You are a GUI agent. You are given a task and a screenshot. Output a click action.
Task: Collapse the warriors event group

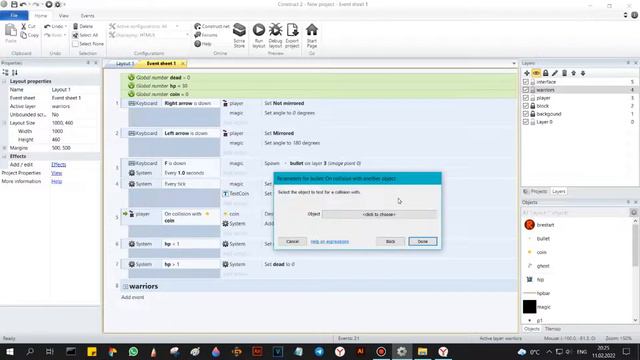click(x=126, y=287)
